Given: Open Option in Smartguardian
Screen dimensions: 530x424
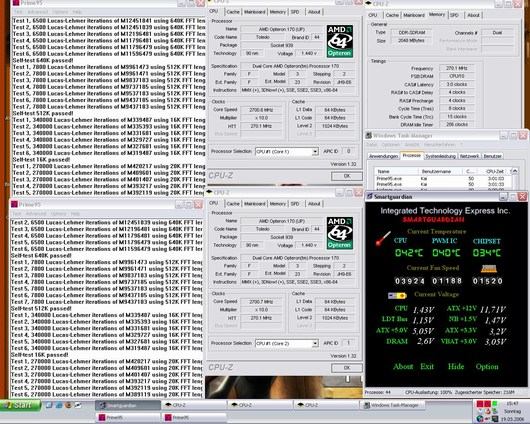Looking at the screenshot, I should point(487,367).
